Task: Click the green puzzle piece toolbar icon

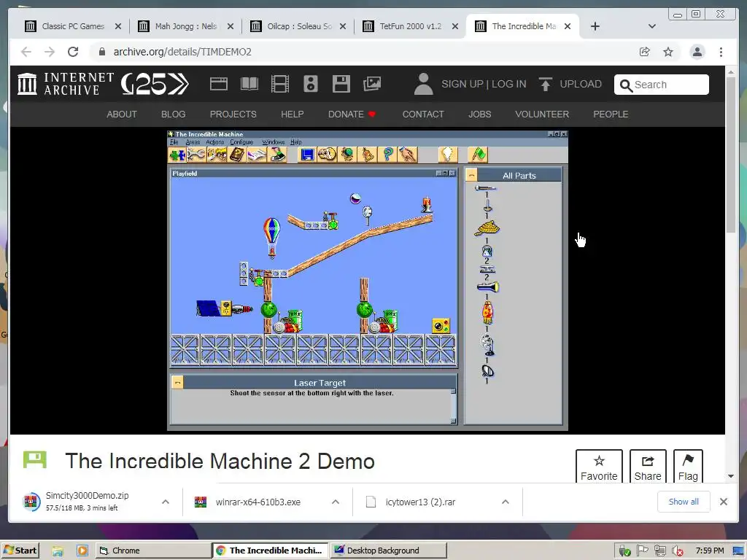Action: click(177, 155)
